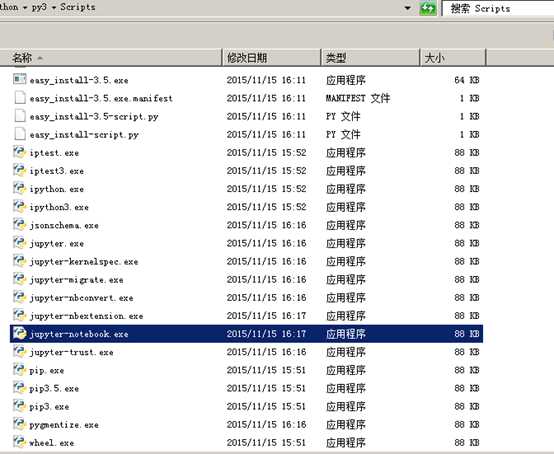Click the easy_install-3.5.exe.manifest file icon

pos(20,97)
